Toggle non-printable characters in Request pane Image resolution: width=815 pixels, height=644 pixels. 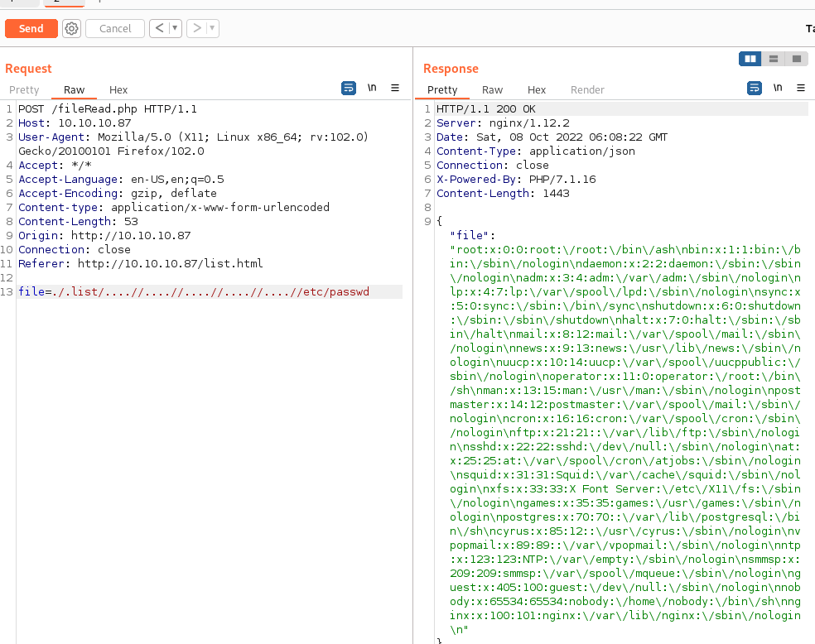tap(372, 88)
